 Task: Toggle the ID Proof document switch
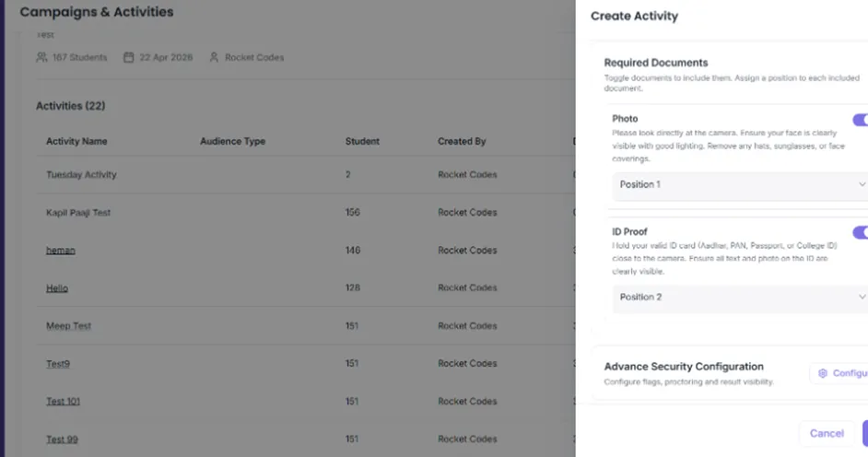[861, 233]
